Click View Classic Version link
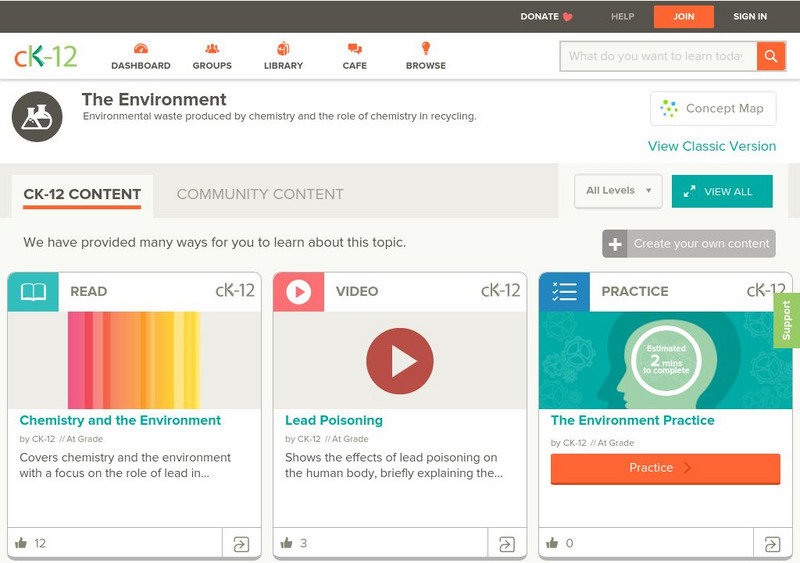The width and height of the screenshot is (800, 563). 712,146
